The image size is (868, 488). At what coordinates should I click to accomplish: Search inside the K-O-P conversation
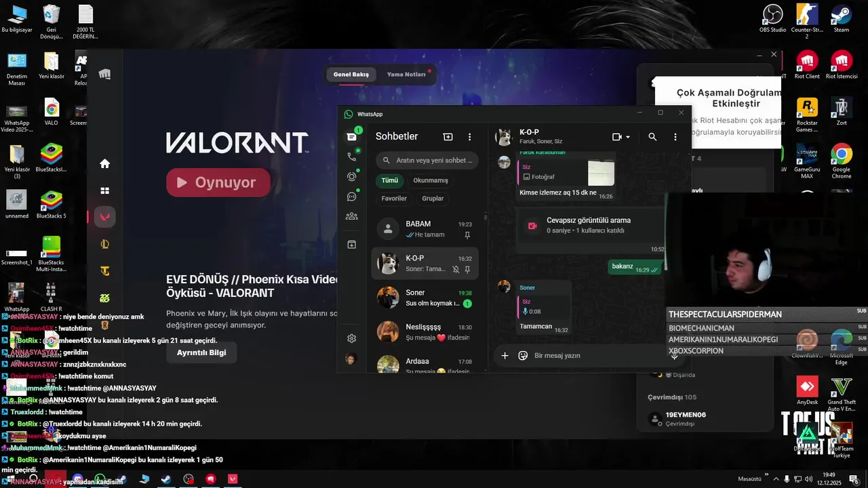click(652, 137)
